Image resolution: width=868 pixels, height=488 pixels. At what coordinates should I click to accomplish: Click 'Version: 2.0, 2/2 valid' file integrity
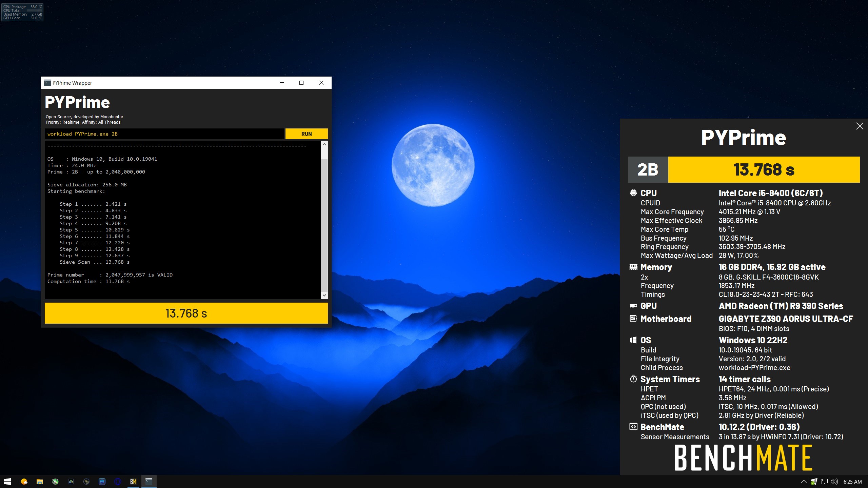[752, 359]
